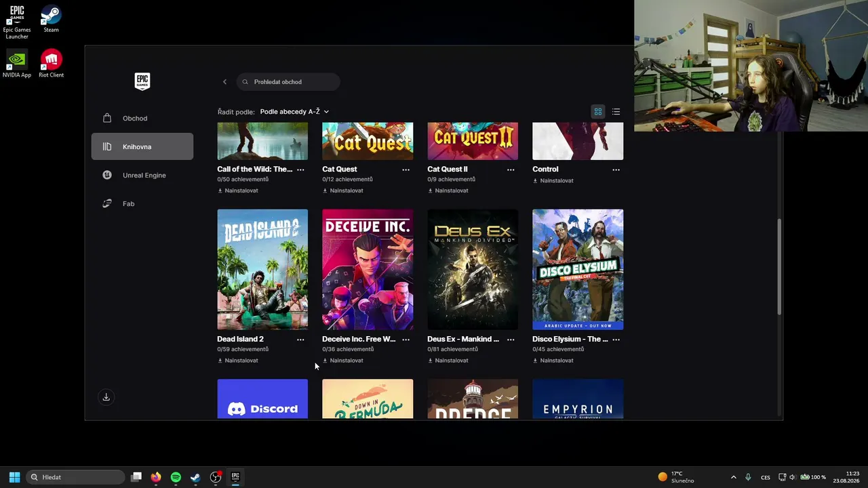Viewport: 868px width, 488px height.
Task: Click the Epic Games icon on the taskbar
Action: (x=235, y=477)
